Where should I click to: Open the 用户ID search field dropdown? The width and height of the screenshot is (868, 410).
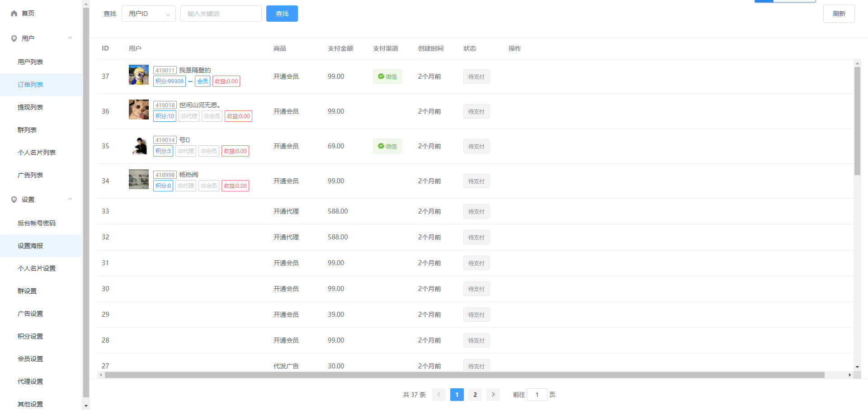coord(148,14)
